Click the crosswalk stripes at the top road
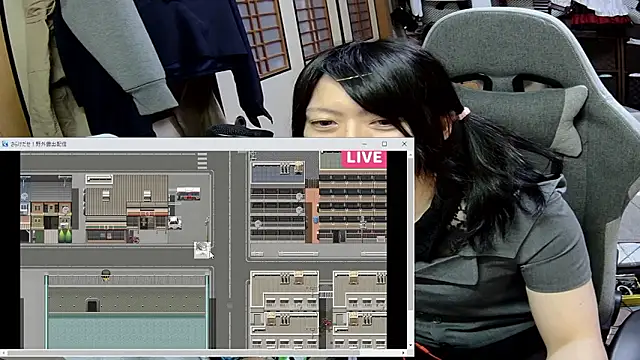 pos(202,160)
